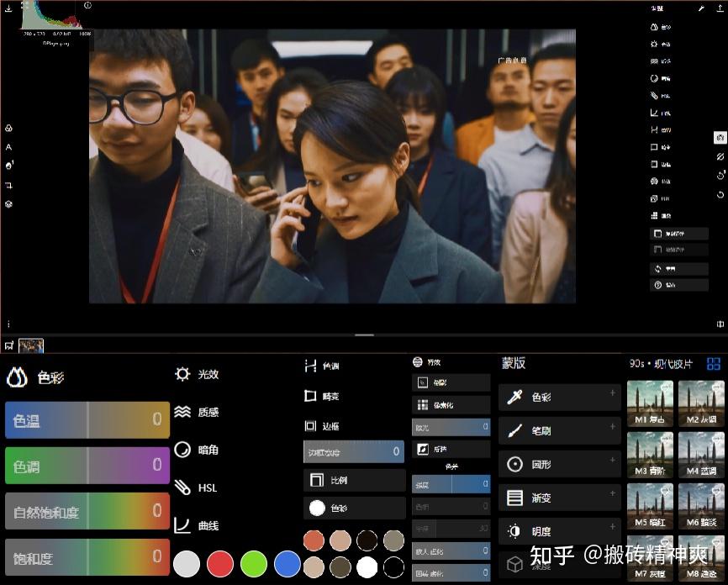Adjust the 色调 green-purple tint slider

coord(87,466)
